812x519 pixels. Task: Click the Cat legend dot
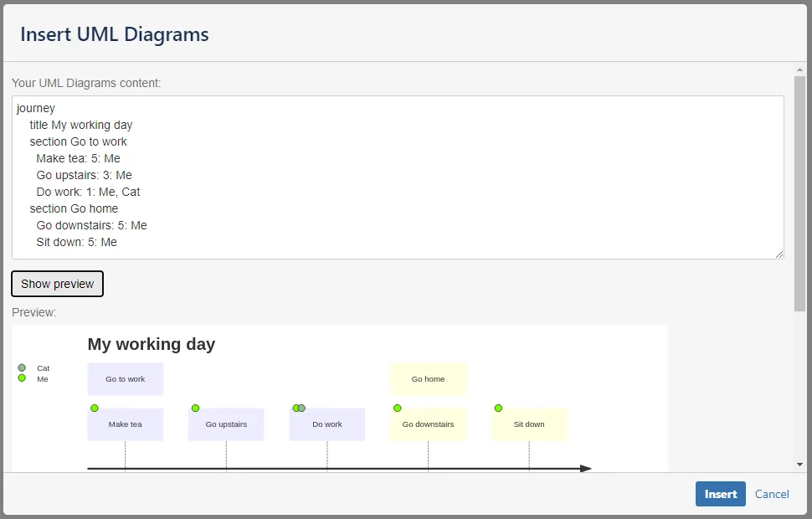(x=22, y=367)
